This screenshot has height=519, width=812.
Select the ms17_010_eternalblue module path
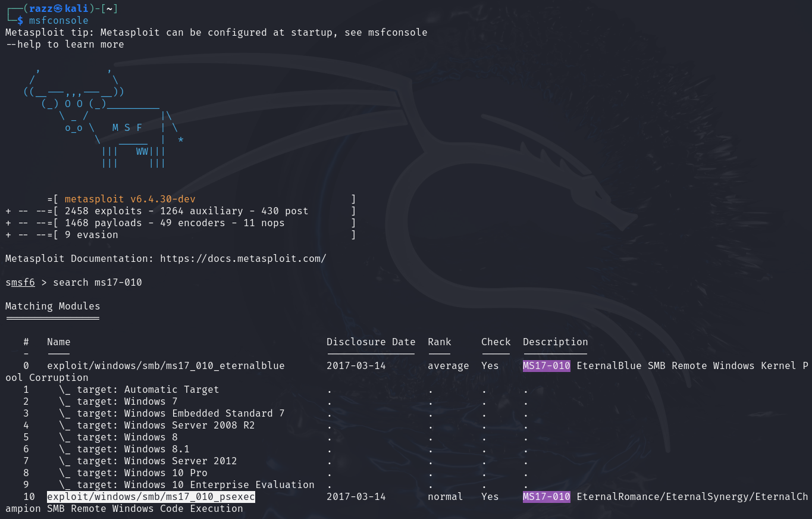coord(166,365)
